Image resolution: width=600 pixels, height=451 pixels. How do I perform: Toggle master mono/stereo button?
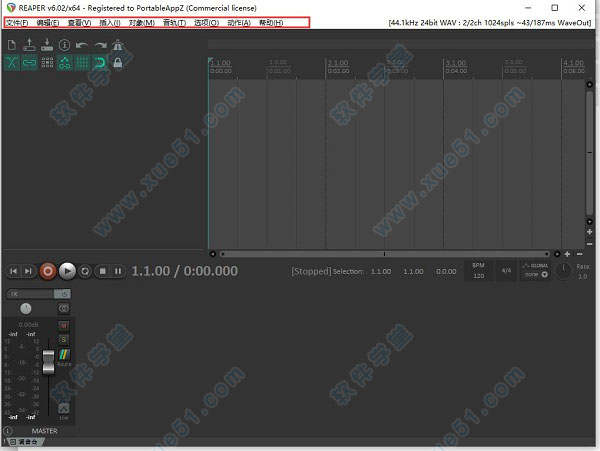[64, 308]
